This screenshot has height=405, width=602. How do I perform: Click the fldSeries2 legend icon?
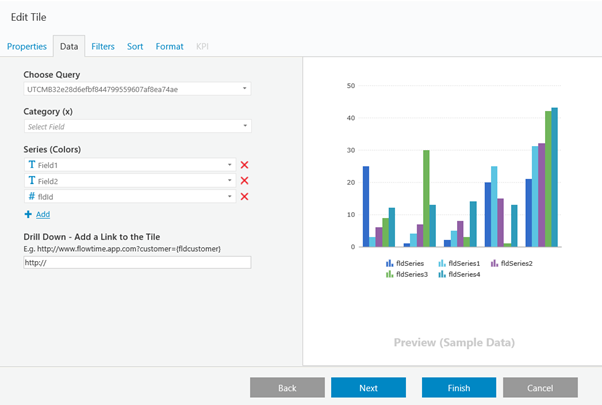[x=494, y=263]
